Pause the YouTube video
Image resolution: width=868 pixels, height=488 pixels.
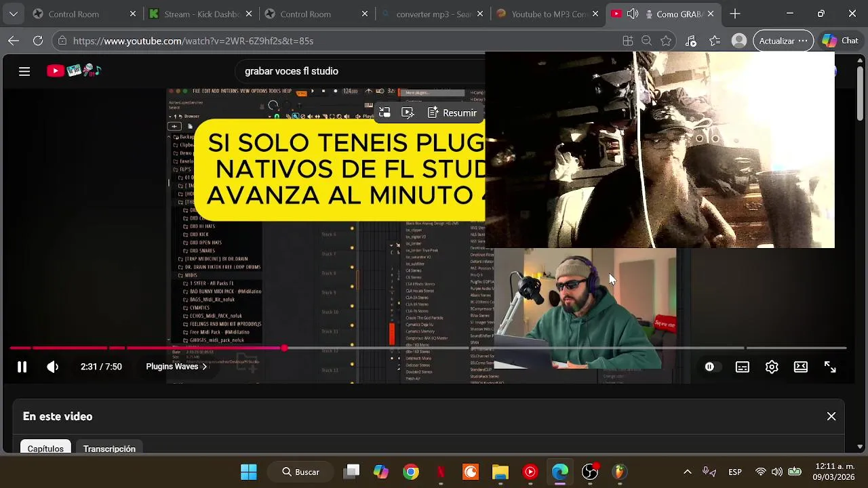point(22,367)
